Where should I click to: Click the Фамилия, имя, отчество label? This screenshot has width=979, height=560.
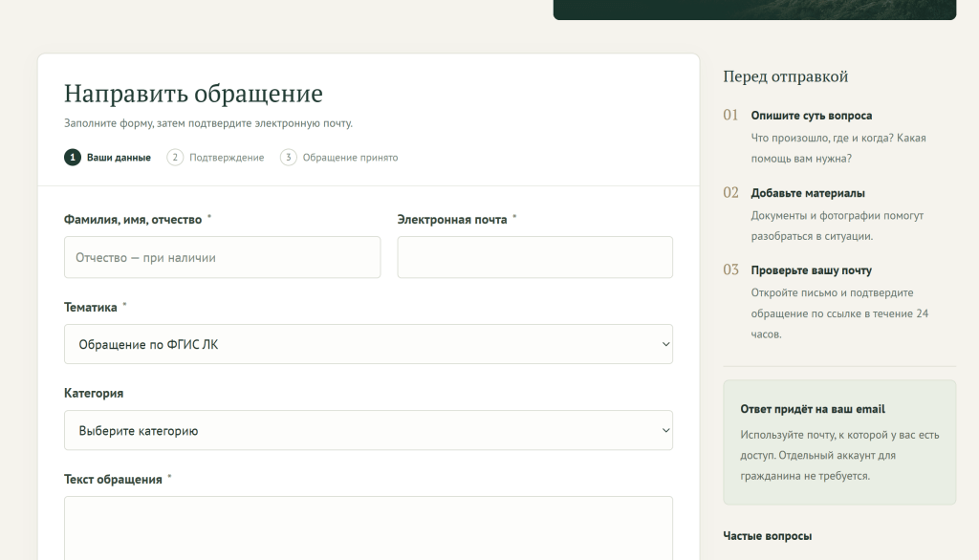(x=133, y=220)
